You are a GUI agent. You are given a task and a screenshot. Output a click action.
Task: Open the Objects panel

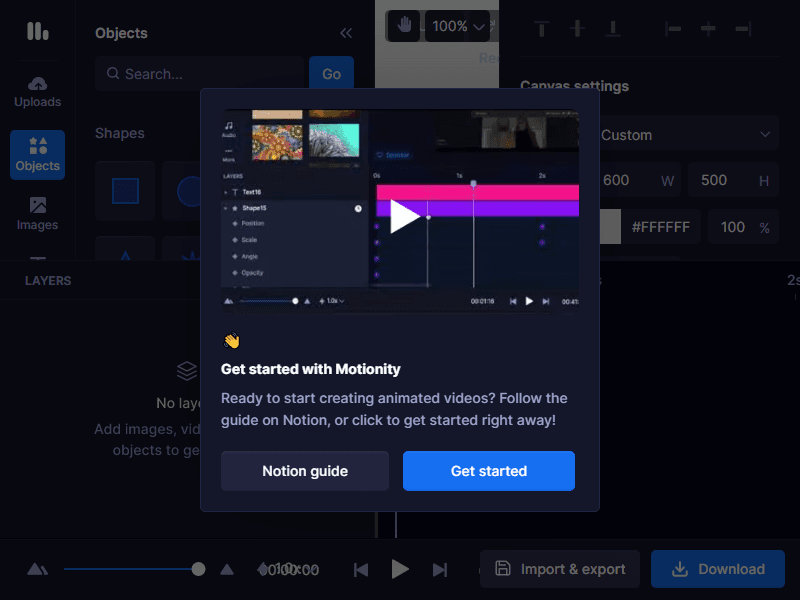(x=37, y=155)
